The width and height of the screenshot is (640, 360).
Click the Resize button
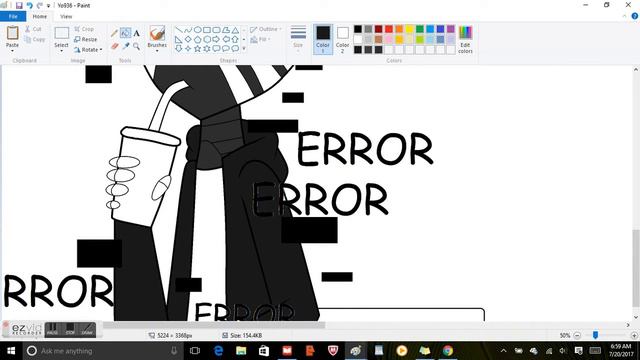pyautogui.click(x=86, y=40)
